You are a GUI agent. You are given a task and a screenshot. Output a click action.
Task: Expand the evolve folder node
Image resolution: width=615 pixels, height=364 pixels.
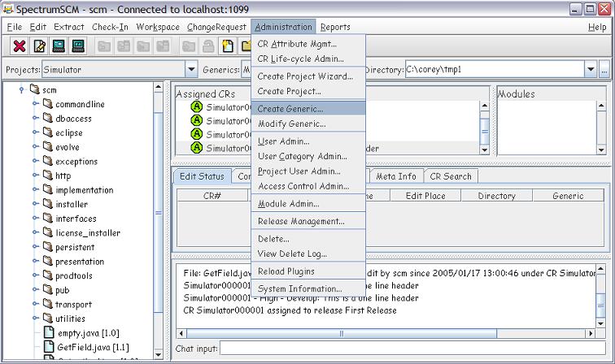click(35, 147)
